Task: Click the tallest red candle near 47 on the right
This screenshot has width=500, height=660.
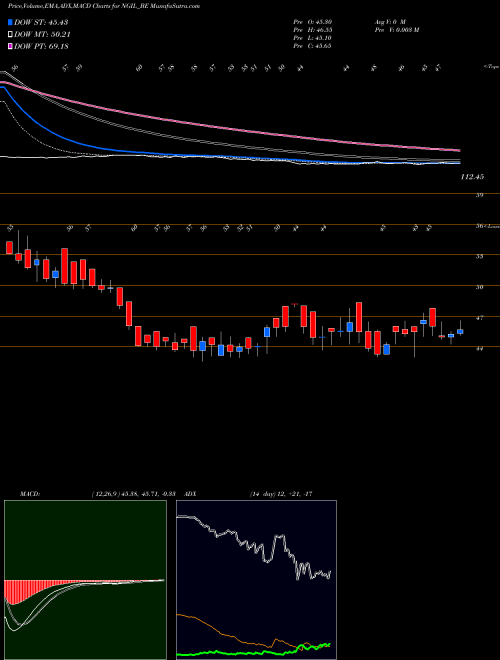Action: coord(359,317)
